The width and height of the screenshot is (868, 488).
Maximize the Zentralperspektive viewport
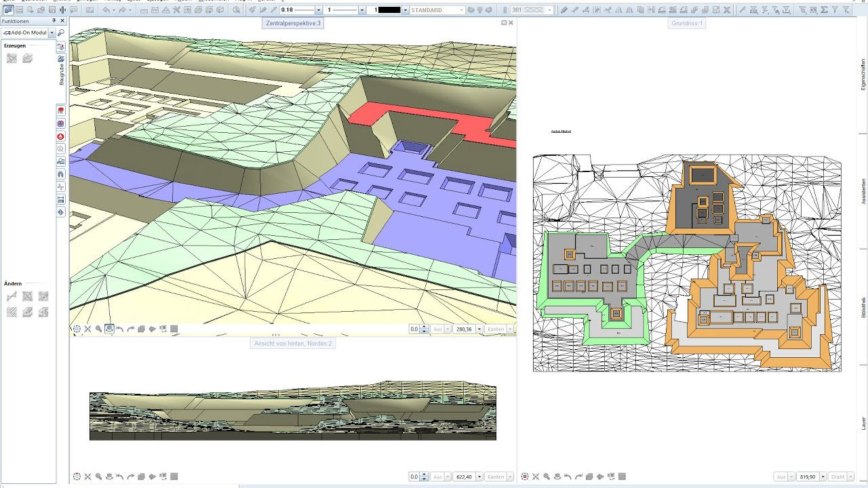(504, 22)
